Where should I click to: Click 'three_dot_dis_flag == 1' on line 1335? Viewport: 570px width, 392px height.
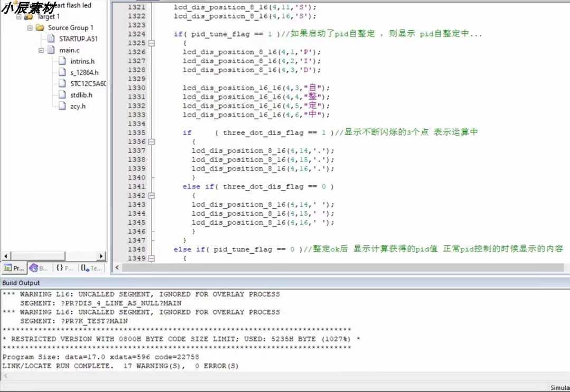click(x=274, y=133)
